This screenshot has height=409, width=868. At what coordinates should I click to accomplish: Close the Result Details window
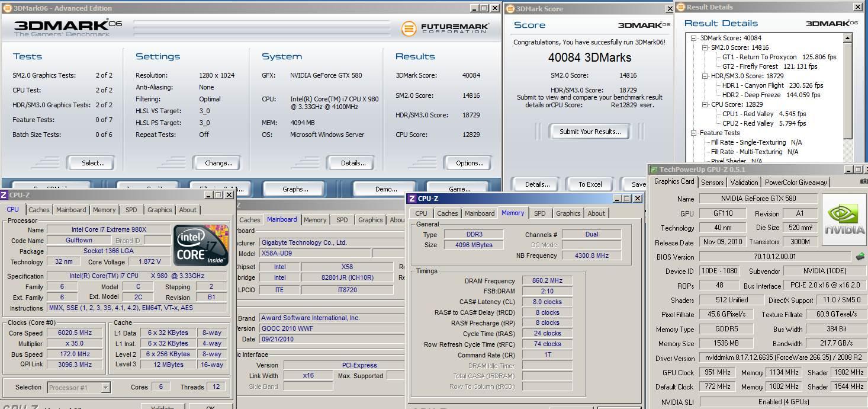[x=858, y=7]
